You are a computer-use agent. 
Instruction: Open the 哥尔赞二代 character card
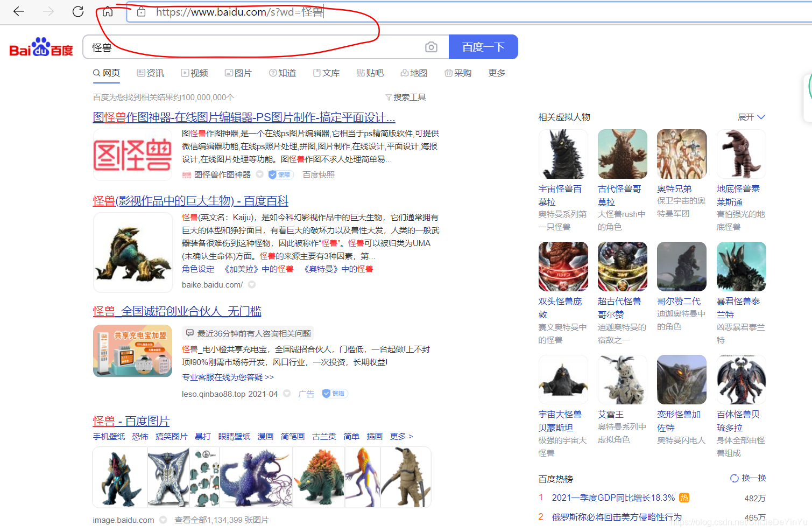pos(682,287)
